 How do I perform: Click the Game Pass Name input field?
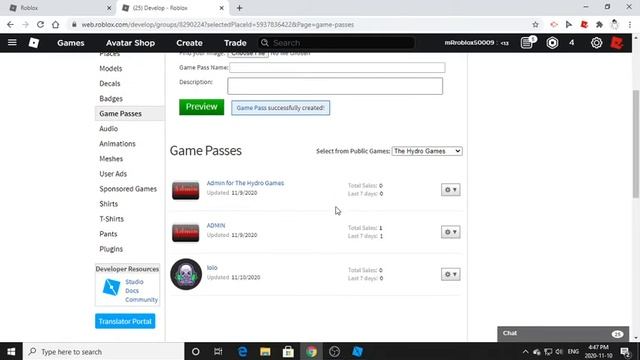point(337,68)
